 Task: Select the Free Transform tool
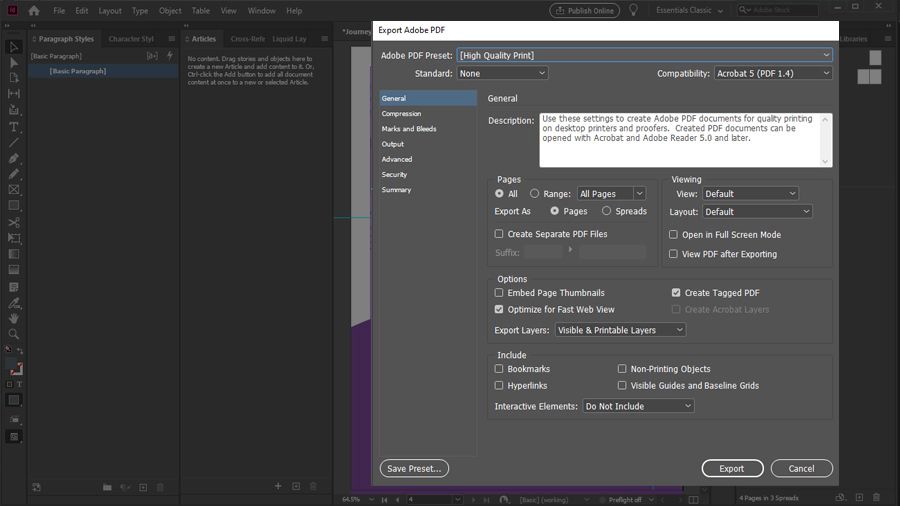(14, 238)
